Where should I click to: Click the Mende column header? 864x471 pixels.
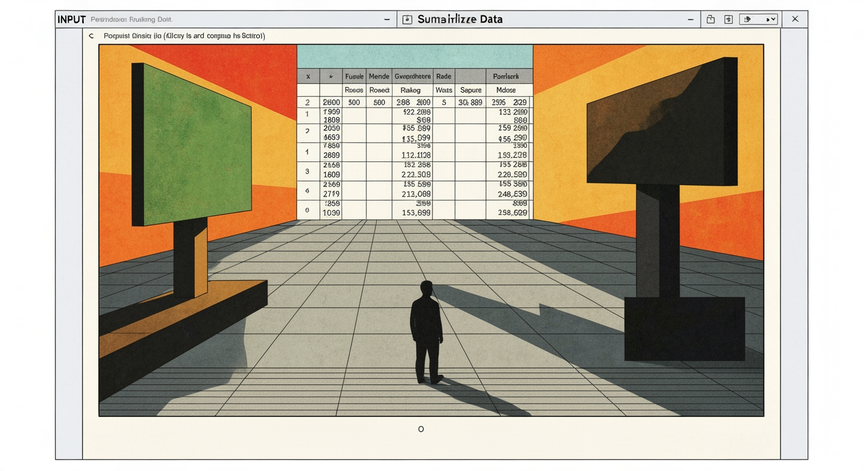(x=379, y=77)
